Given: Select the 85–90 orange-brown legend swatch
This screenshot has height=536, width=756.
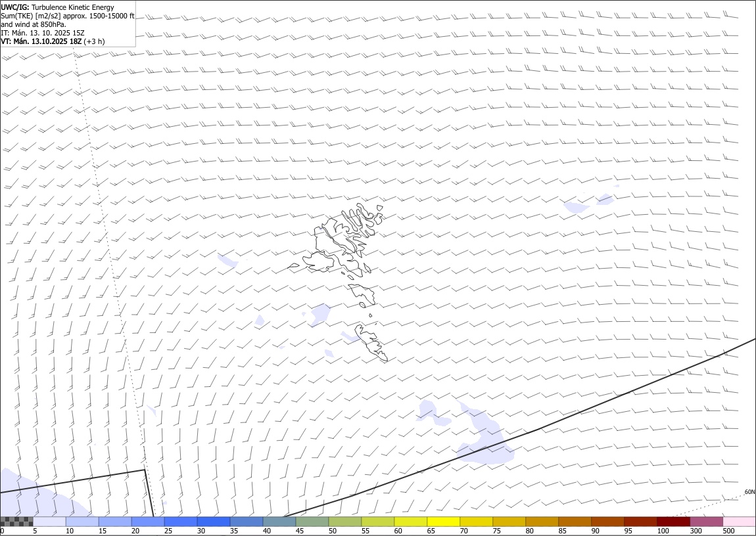Looking at the screenshot, I should [575, 522].
